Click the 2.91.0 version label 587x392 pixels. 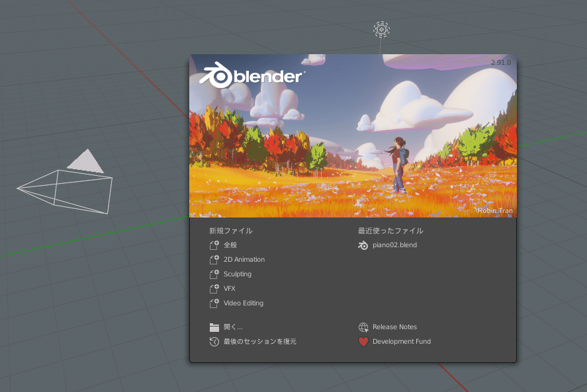pyautogui.click(x=501, y=62)
